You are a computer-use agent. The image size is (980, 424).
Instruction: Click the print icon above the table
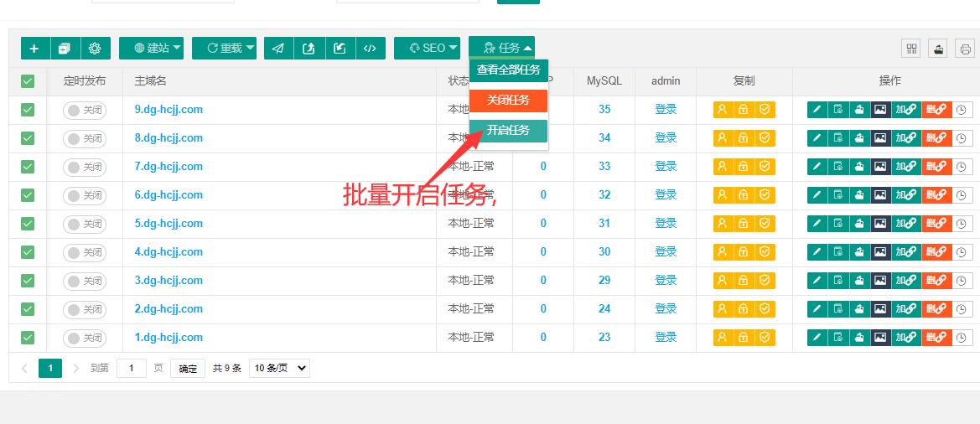966,49
